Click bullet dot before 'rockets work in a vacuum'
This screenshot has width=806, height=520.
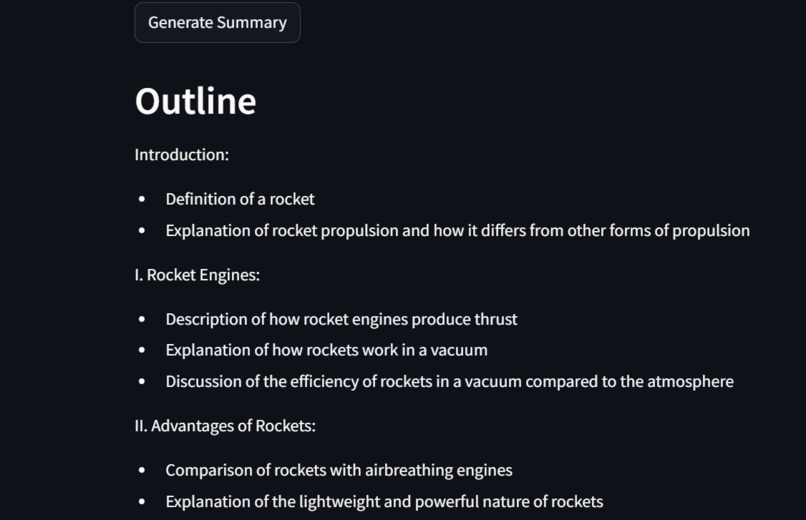142,350
